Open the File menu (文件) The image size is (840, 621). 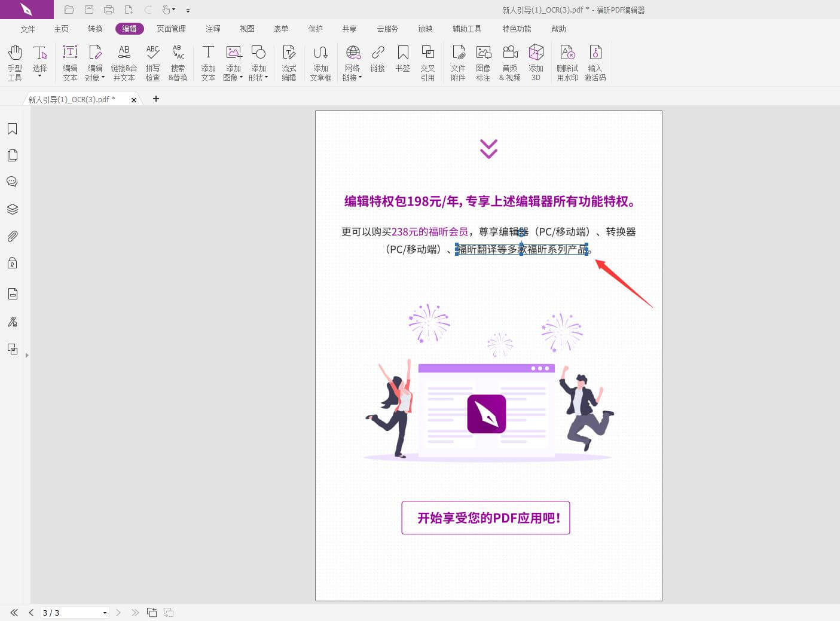click(28, 29)
